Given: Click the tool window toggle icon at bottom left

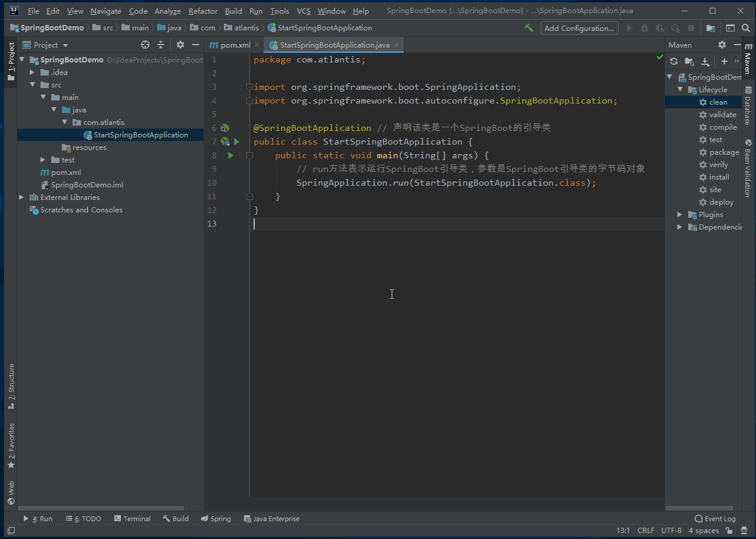Looking at the screenshot, I should pyautogui.click(x=11, y=531).
